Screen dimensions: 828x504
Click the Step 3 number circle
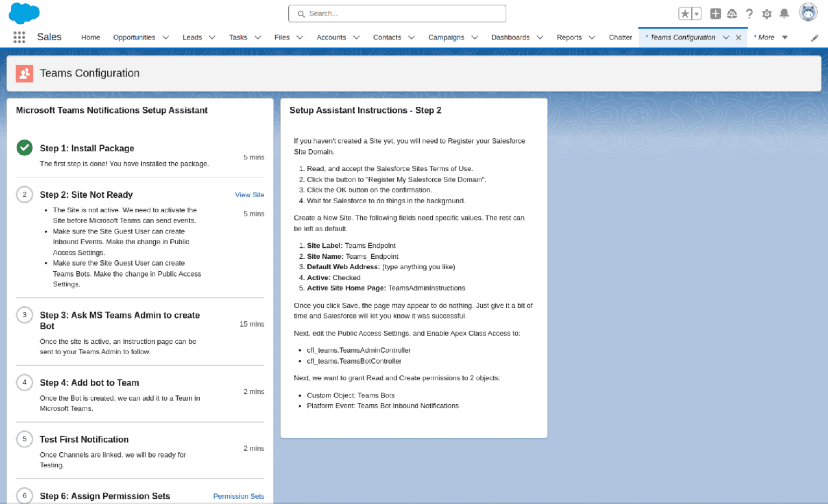pyautogui.click(x=24, y=315)
